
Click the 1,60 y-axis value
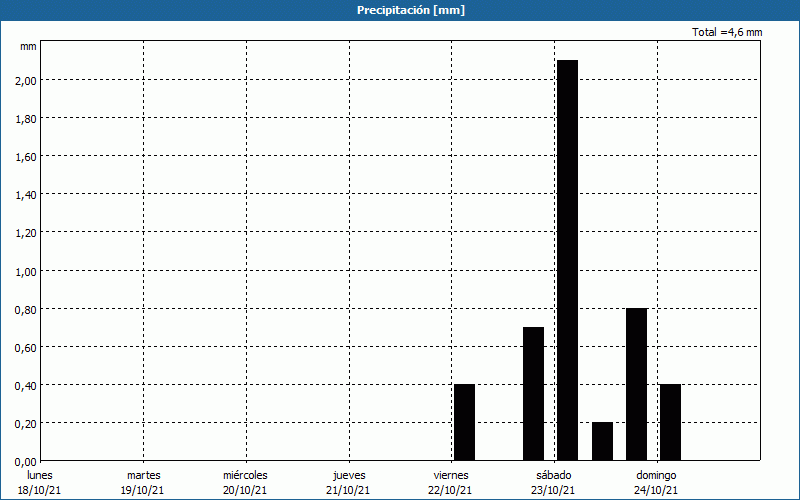[x=26, y=157]
